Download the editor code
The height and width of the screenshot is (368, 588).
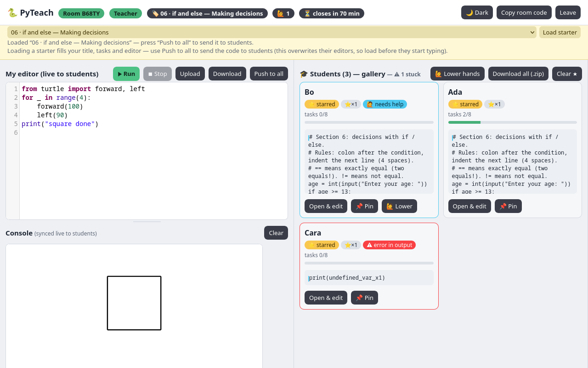tap(227, 74)
